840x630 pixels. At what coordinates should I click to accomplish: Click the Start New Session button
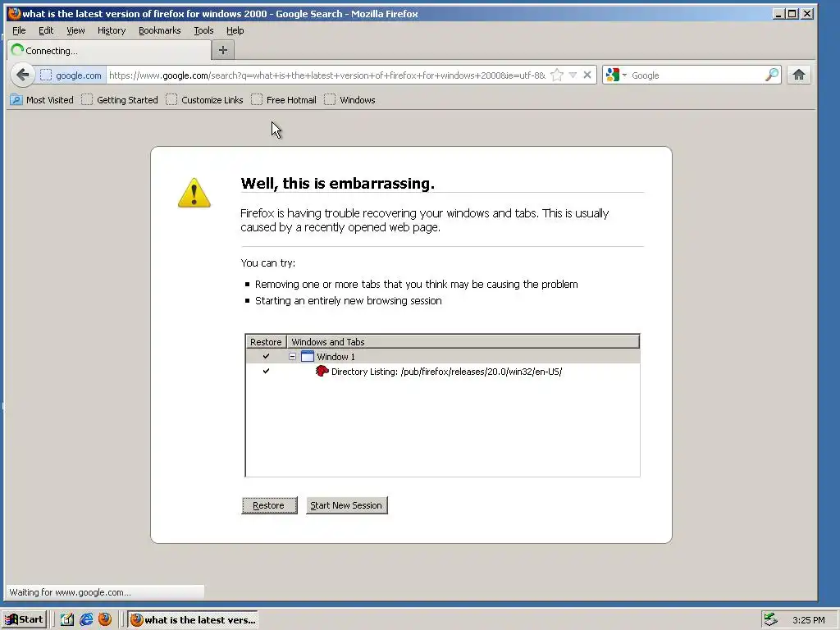[x=347, y=505]
